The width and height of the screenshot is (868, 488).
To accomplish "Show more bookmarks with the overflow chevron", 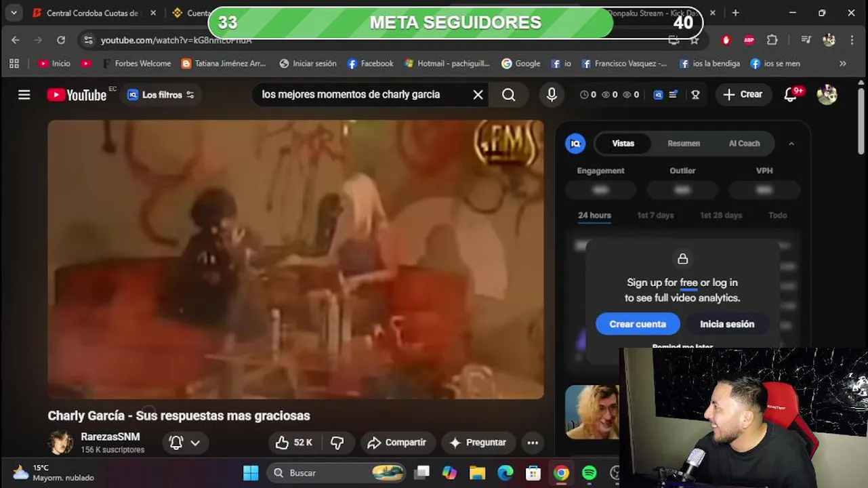I will click(843, 64).
